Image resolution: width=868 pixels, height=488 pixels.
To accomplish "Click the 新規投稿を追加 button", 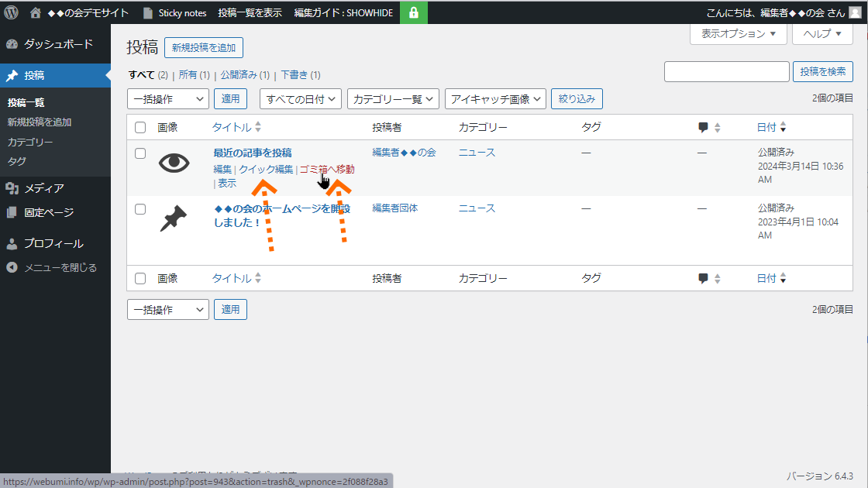I will pyautogui.click(x=204, y=47).
